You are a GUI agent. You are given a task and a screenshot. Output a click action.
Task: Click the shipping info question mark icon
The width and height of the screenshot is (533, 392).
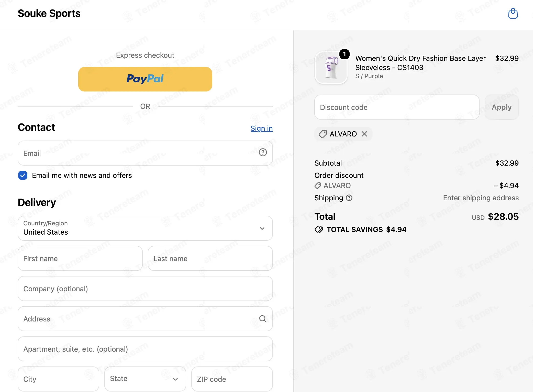tap(349, 198)
